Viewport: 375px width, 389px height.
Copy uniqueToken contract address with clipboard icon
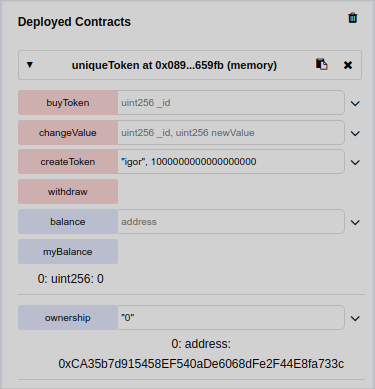coord(321,64)
